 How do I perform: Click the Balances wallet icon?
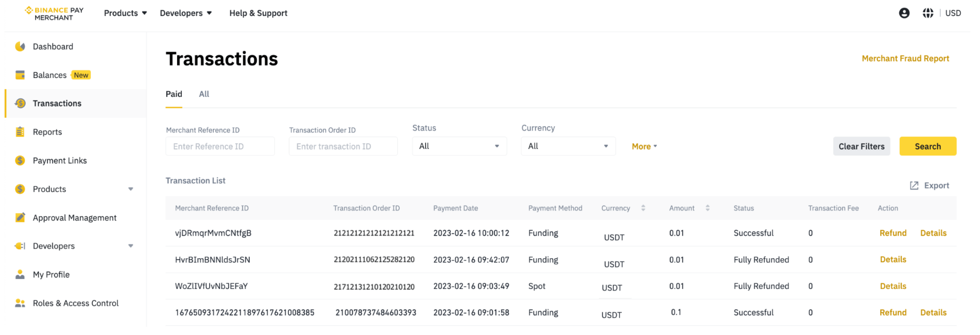click(20, 75)
